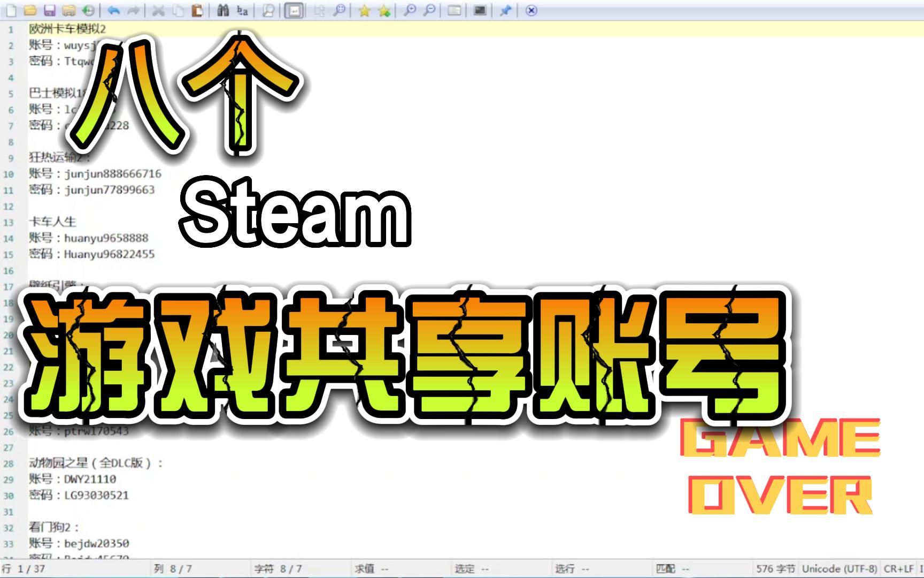The width and height of the screenshot is (924, 578).
Task: Redo the last undone edit
Action: point(134,10)
